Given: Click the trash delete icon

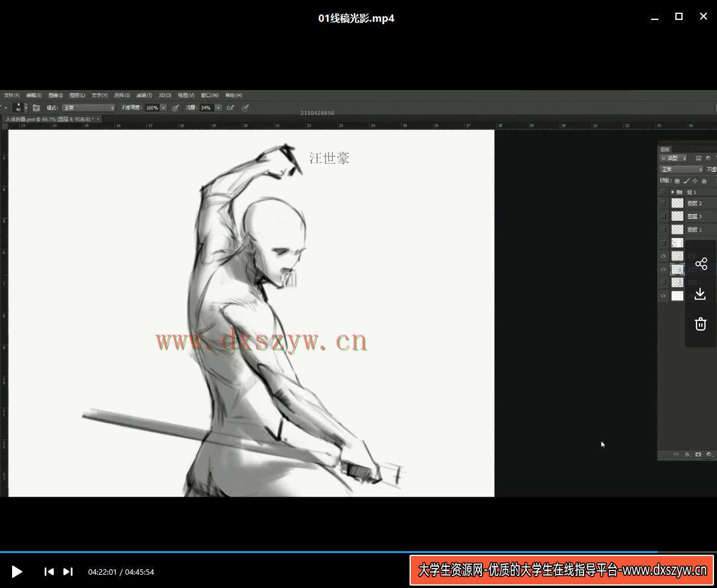Looking at the screenshot, I should [x=701, y=324].
